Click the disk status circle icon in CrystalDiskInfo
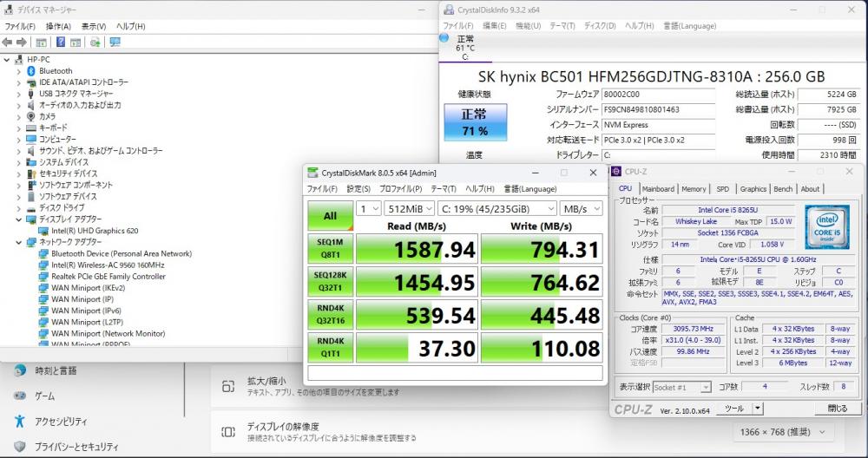This screenshot has width=868, height=458. [x=444, y=37]
